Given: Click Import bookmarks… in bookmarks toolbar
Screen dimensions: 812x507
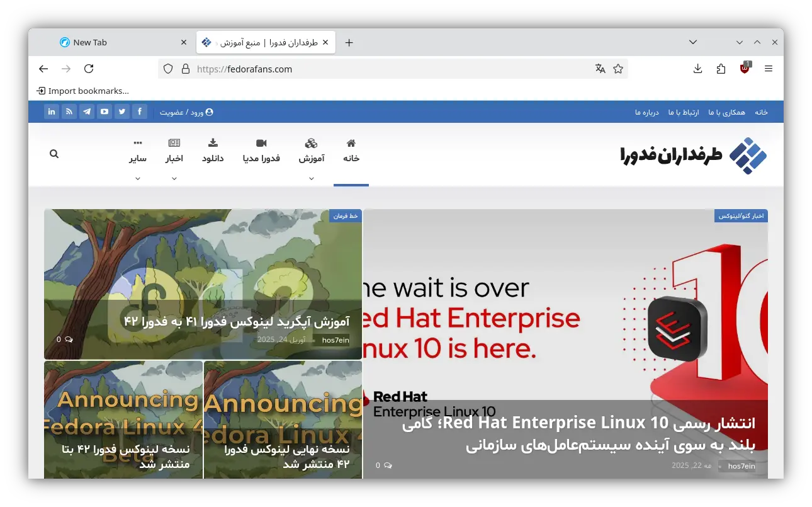Looking at the screenshot, I should pos(82,91).
